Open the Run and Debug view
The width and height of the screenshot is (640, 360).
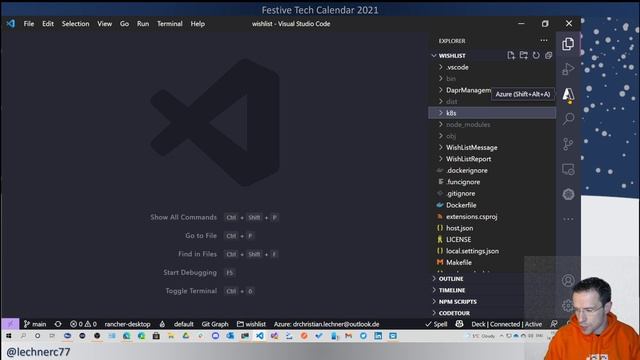[x=568, y=69]
